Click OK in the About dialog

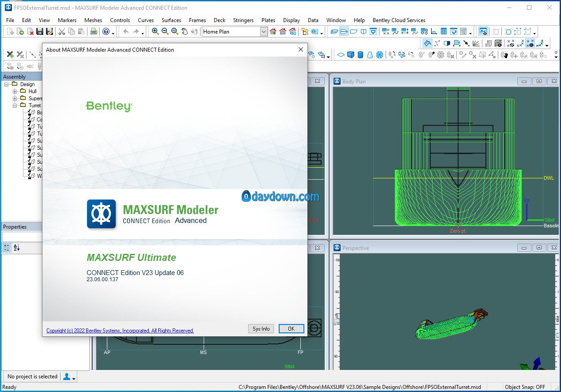coord(291,328)
